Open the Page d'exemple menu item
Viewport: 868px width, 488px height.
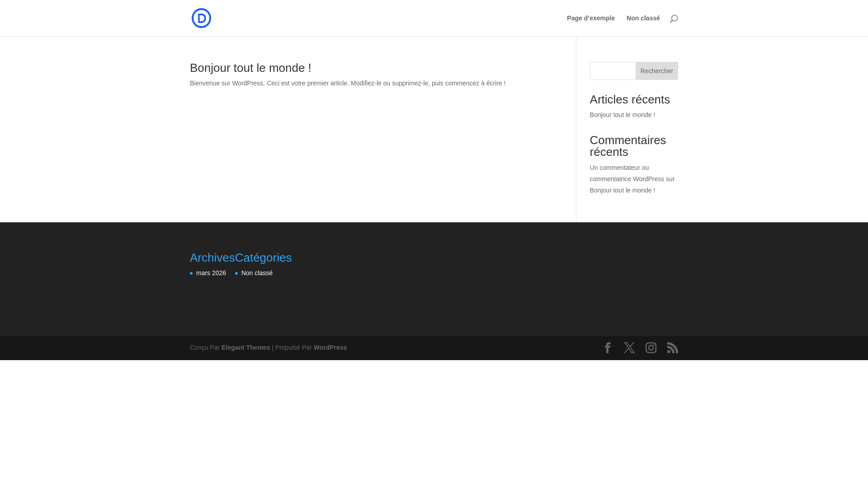[591, 18]
